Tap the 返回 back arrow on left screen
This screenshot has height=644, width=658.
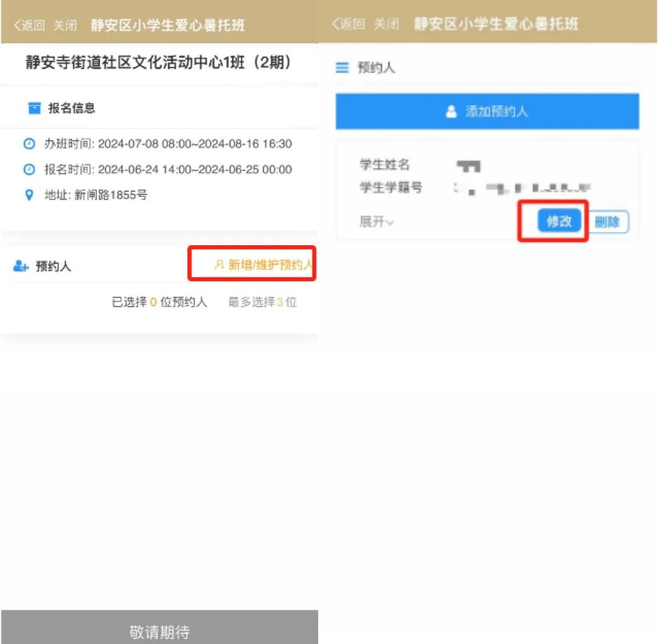[29, 25]
